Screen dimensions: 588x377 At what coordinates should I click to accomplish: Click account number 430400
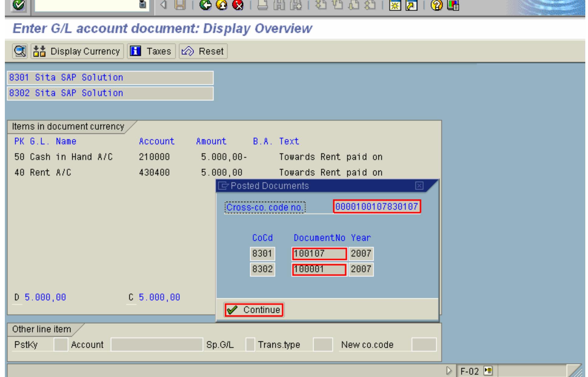coord(154,172)
